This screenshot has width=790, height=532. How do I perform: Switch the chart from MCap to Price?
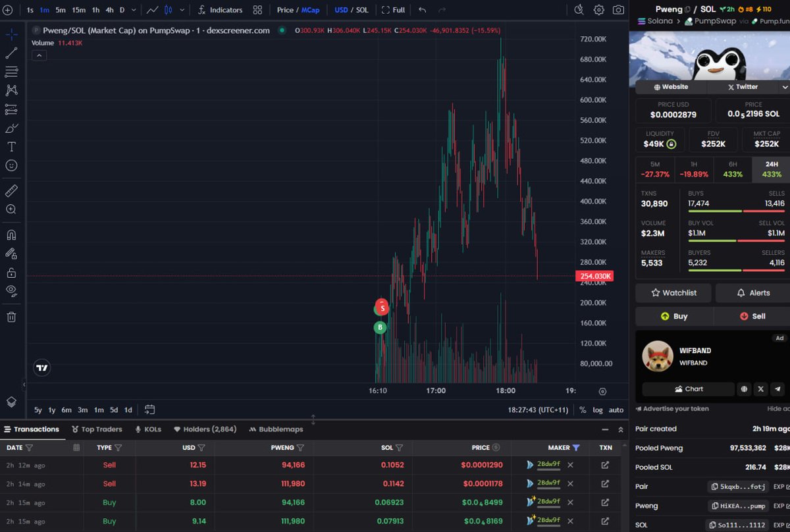pyautogui.click(x=284, y=10)
